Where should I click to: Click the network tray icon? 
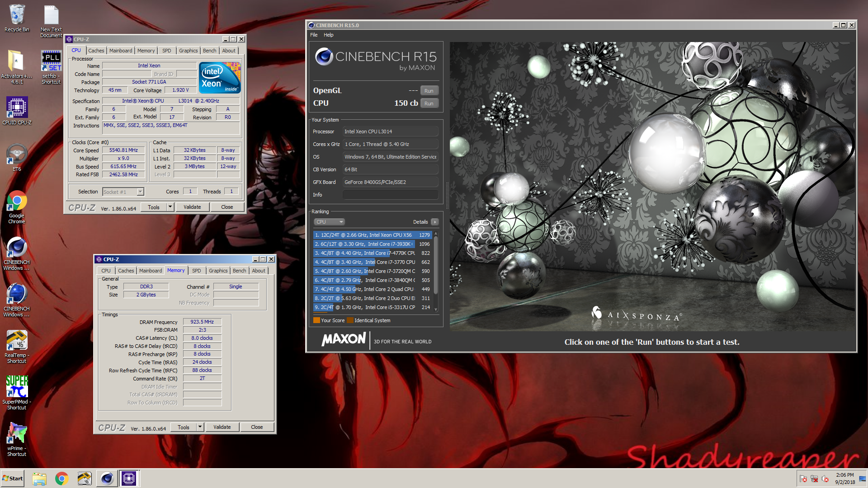[x=814, y=479]
